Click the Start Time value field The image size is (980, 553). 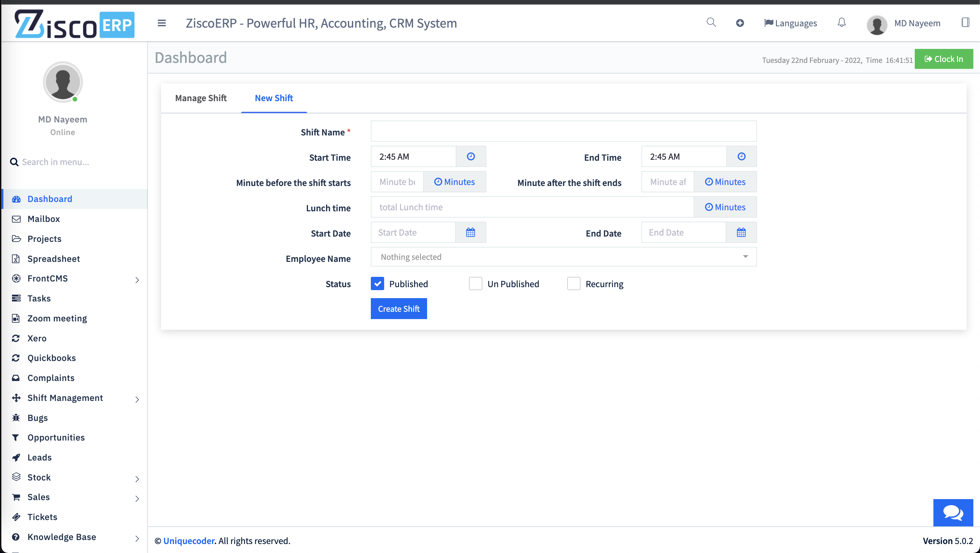pyautogui.click(x=413, y=156)
